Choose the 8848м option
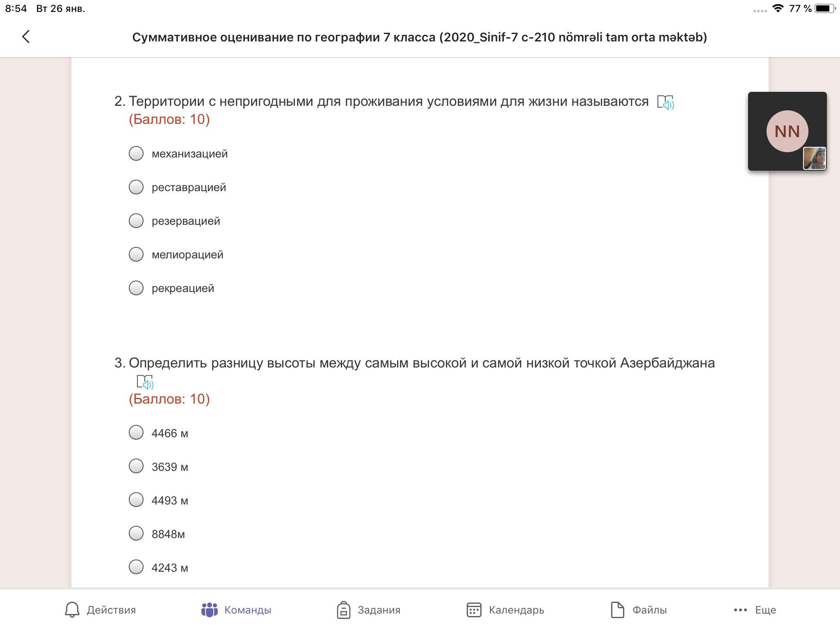Viewport: 840px width, 630px height. 136,533
